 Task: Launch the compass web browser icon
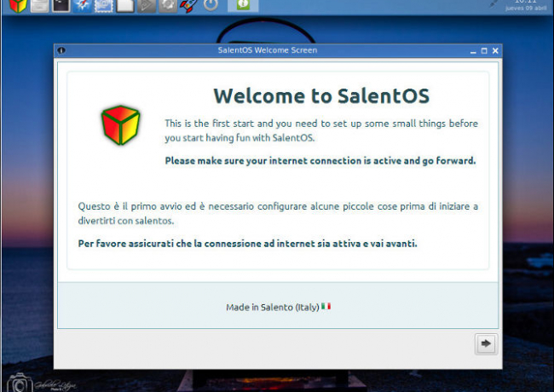pos(83,5)
